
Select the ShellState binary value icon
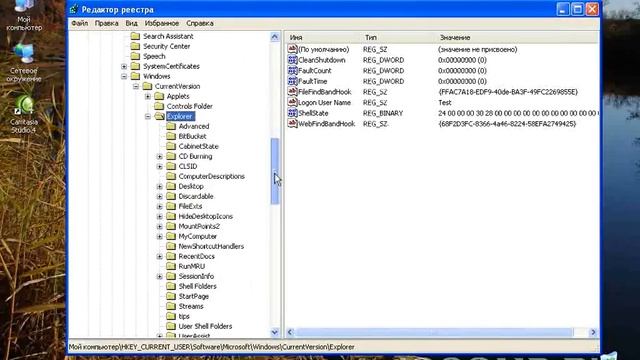(x=292, y=113)
